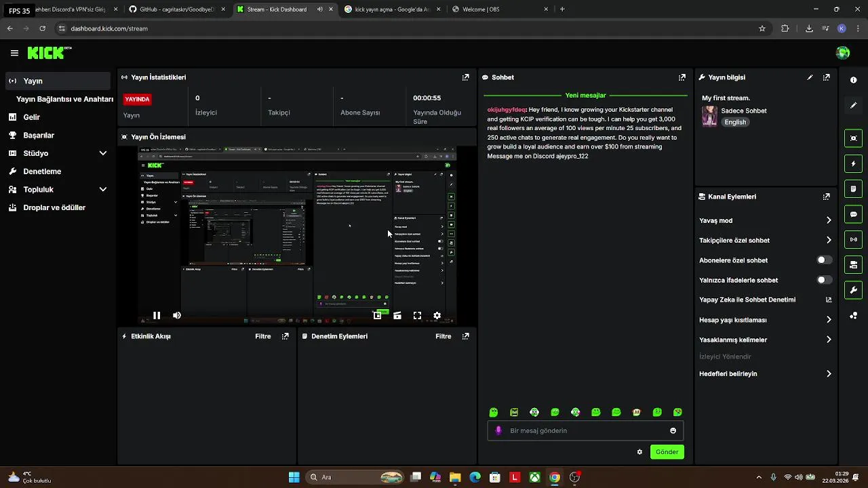The width and height of the screenshot is (868, 488).
Task: Pop out the Denetim Eylemleri panel
Action: click(465, 336)
